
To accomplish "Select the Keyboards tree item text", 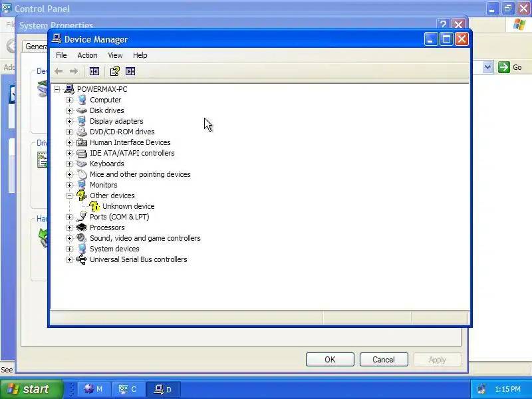I will coord(107,164).
